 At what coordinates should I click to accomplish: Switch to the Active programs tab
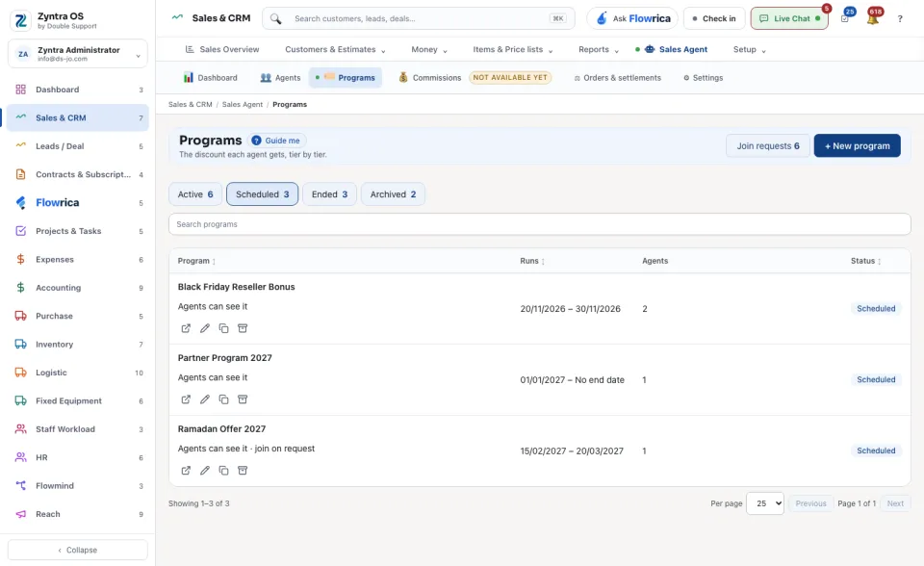(x=195, y=194)
